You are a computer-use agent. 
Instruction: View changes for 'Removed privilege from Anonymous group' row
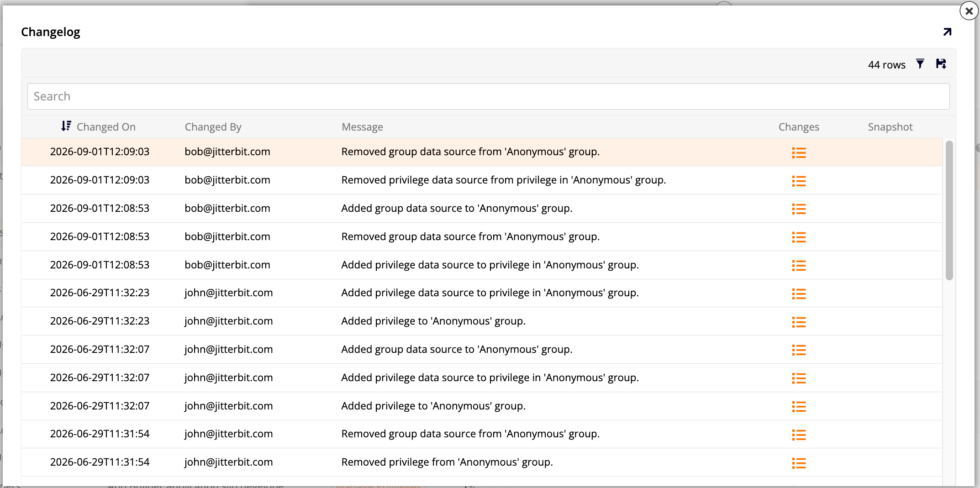coord(799,463)
